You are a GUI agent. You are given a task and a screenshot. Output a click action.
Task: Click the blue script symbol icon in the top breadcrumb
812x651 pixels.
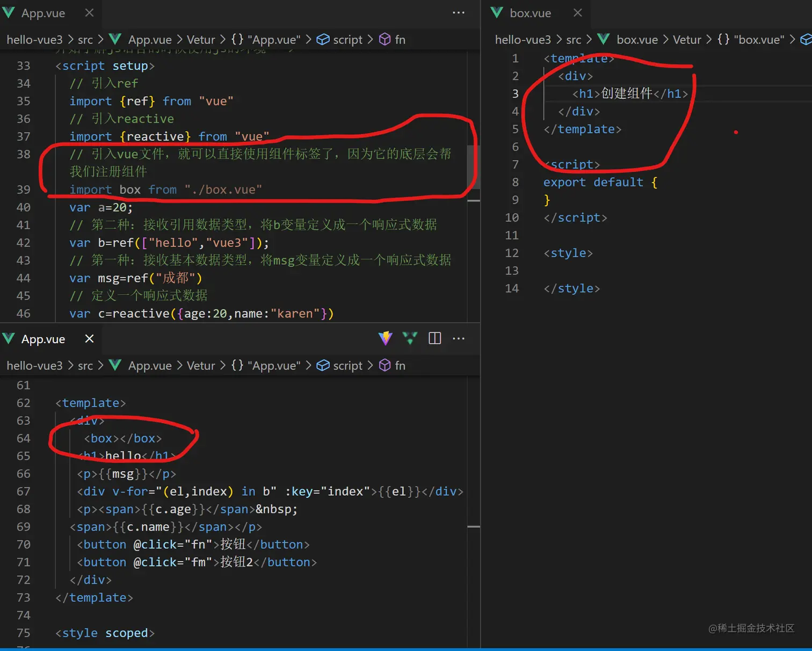[323, 39]
